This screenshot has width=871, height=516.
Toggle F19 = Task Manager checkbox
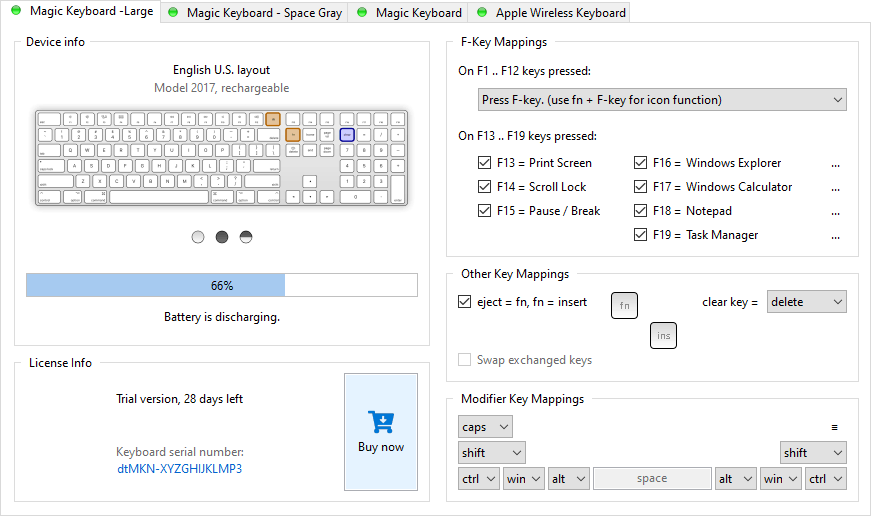(x=640, y=234)
